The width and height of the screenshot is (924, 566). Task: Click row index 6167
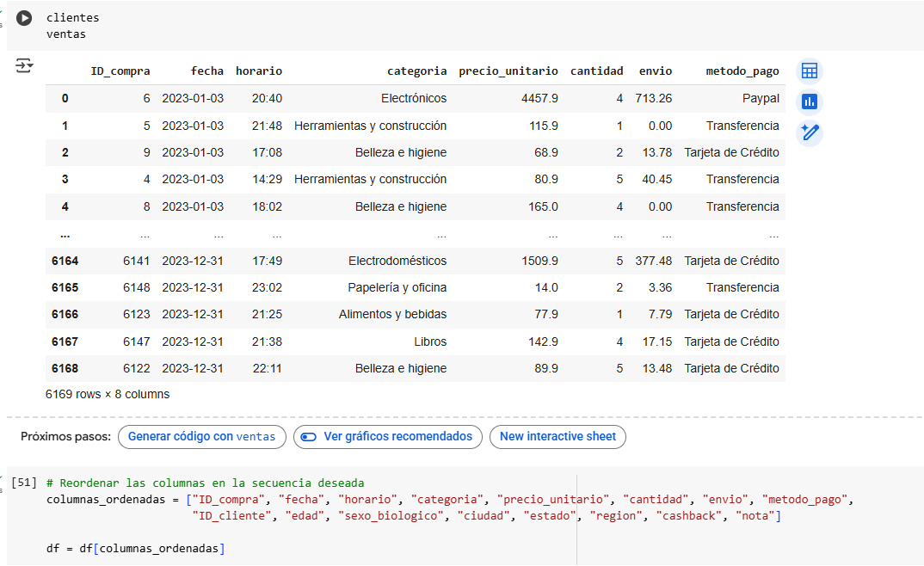(65, 341)
